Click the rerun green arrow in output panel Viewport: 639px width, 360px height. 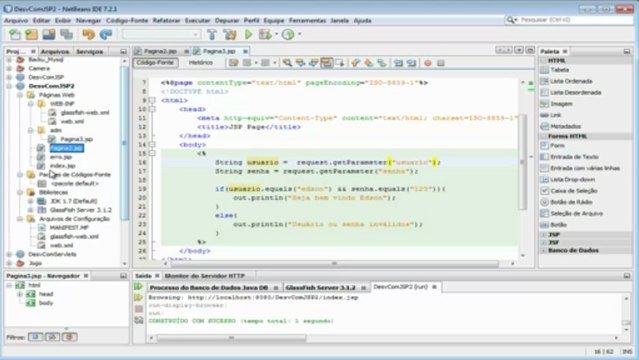point(139,287)
